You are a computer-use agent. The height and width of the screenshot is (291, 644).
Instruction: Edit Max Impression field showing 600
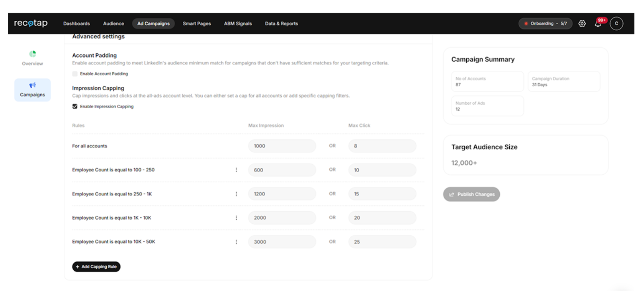pos(282,170)
